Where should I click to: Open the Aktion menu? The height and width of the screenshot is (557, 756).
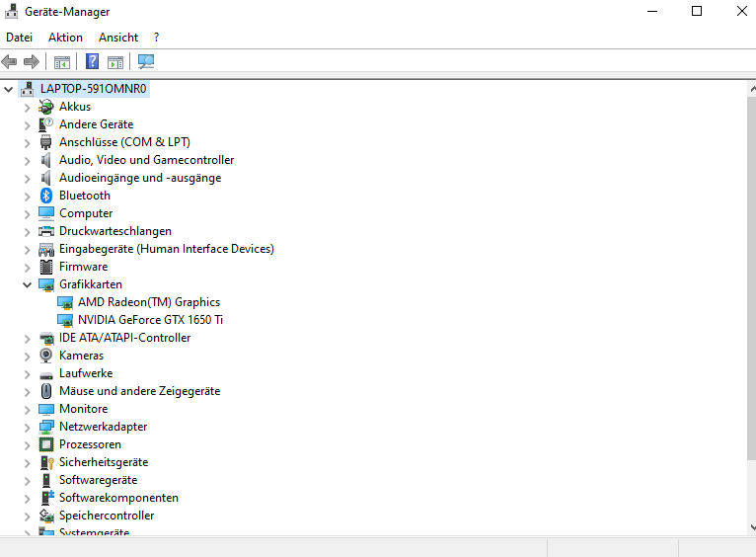click(x=65, y=38)
